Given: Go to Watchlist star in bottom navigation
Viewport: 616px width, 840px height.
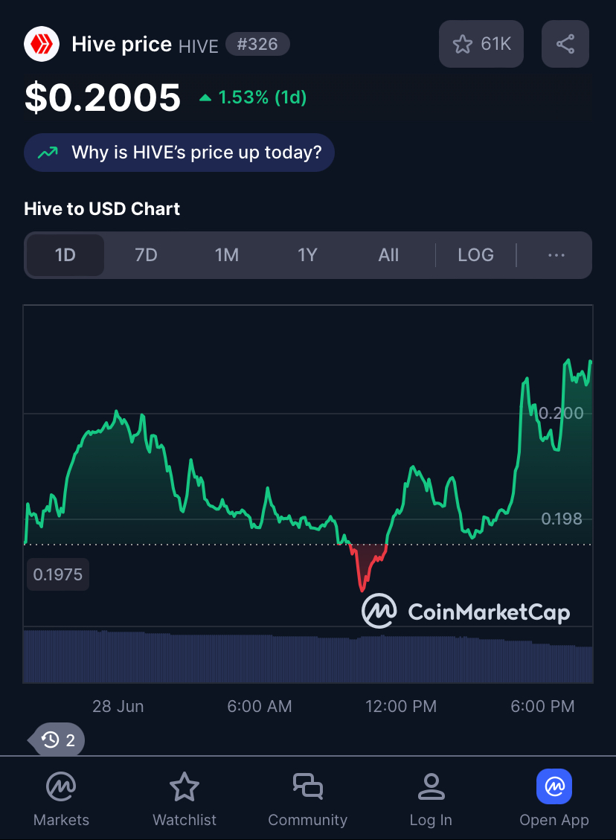Looking at the screenshot, I should coord(185,798).
